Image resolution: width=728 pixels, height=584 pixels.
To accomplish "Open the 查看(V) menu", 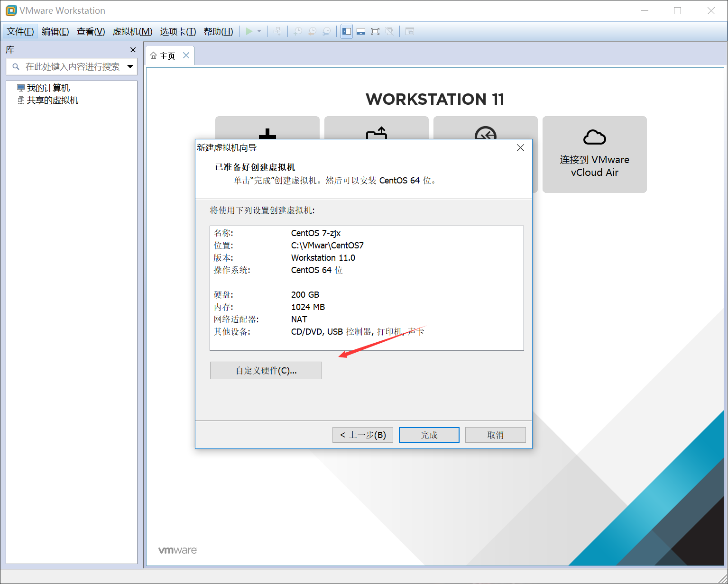I will click(x=91, y=31).
